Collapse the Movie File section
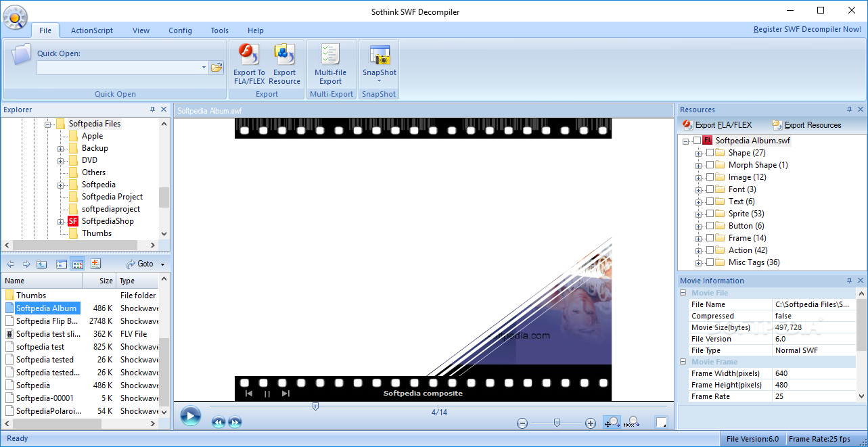Viewport: 868px width, 447px height. point(685,293)
